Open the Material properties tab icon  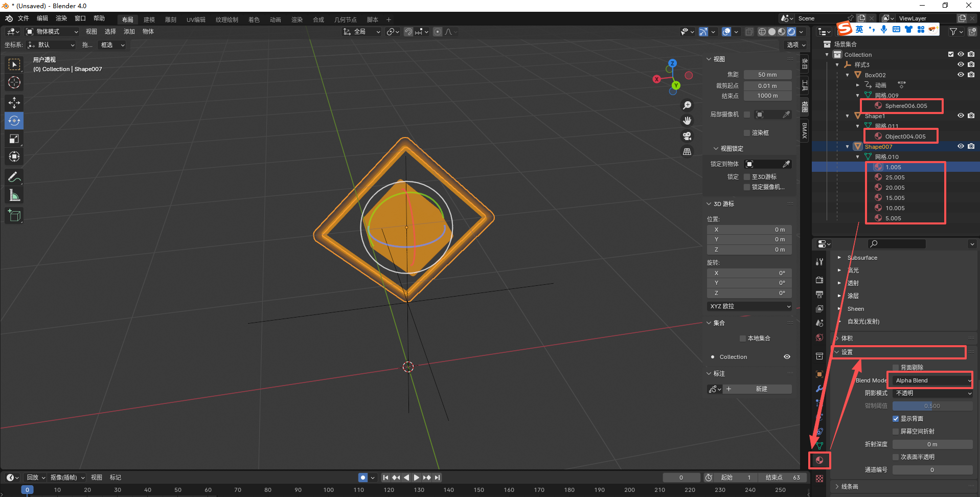(819, 460)
